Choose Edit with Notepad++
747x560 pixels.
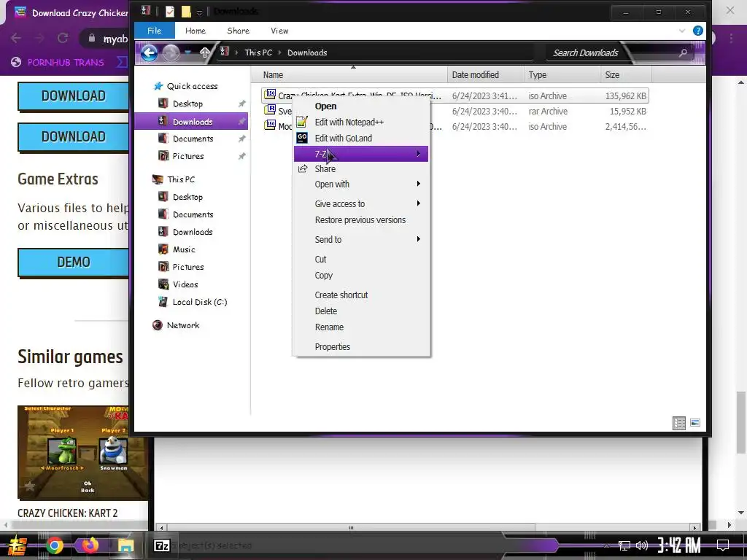(x=349, y=122)
